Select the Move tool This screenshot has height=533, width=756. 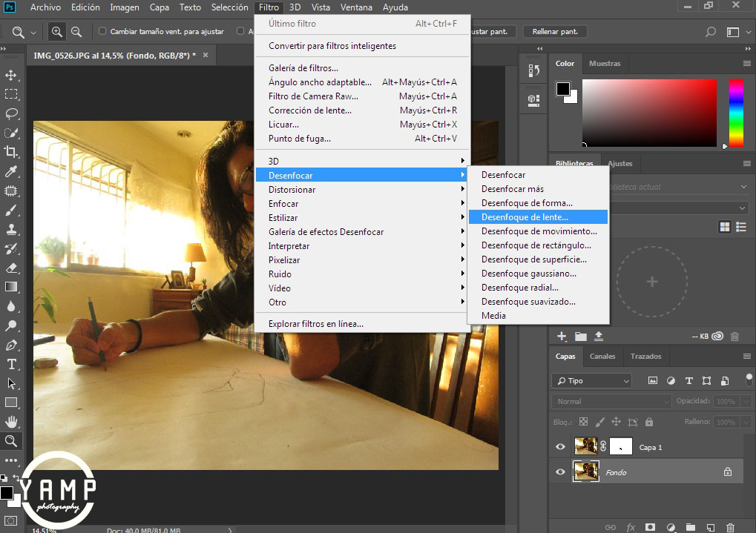pyautogui.click(x=11, y=75)
